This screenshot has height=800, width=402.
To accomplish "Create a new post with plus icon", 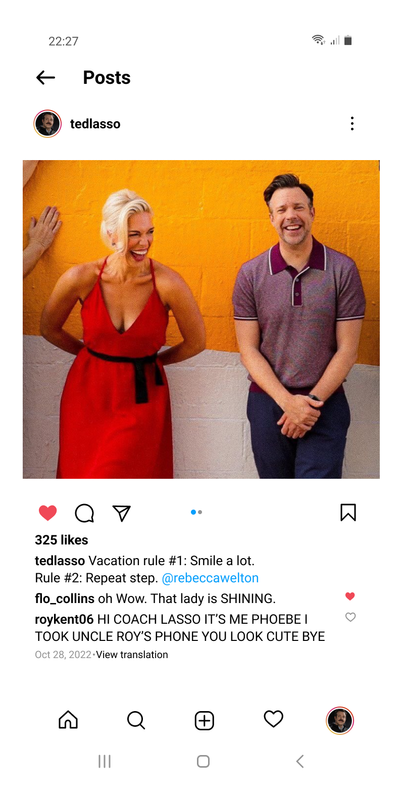I will point(204,721).
